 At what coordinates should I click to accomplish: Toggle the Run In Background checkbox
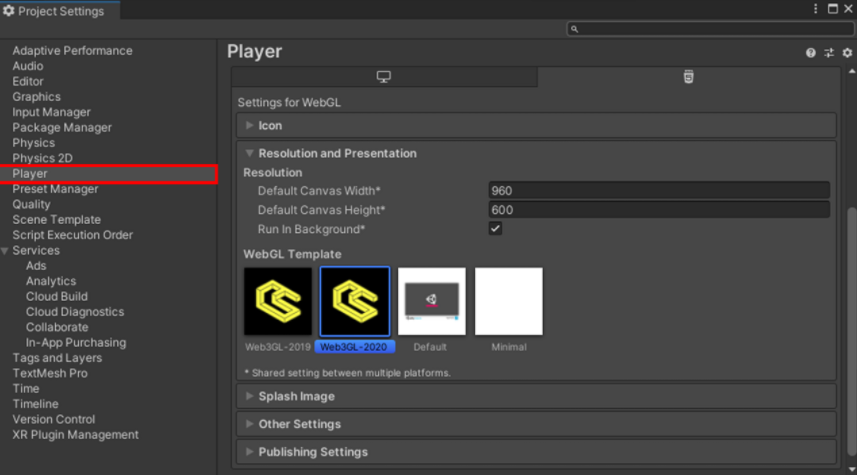click(x=495, y=229)
